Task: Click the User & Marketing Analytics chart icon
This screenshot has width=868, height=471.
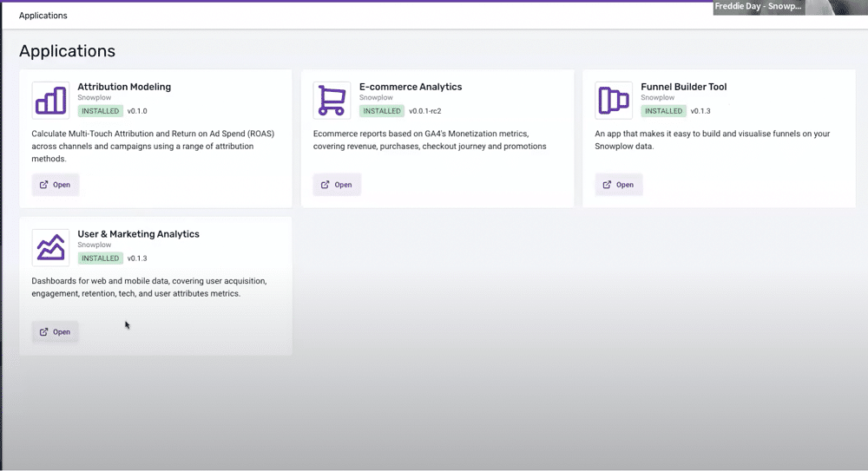Action: coord(50,247)
